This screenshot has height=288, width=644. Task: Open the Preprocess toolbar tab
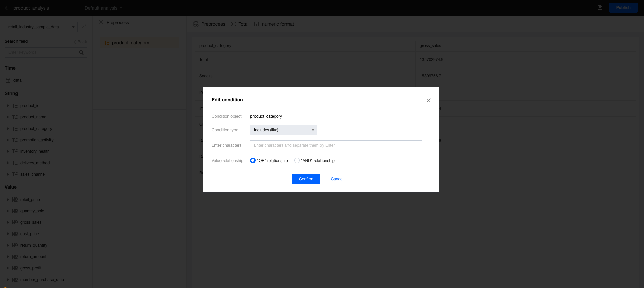click(x=209, y=24)
